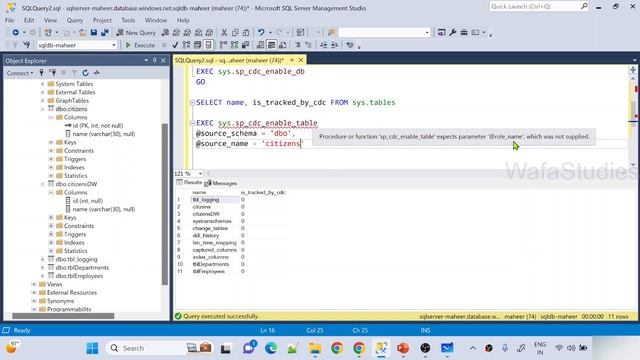Click the Execute button
640x360 pixels.
point(140,45)
